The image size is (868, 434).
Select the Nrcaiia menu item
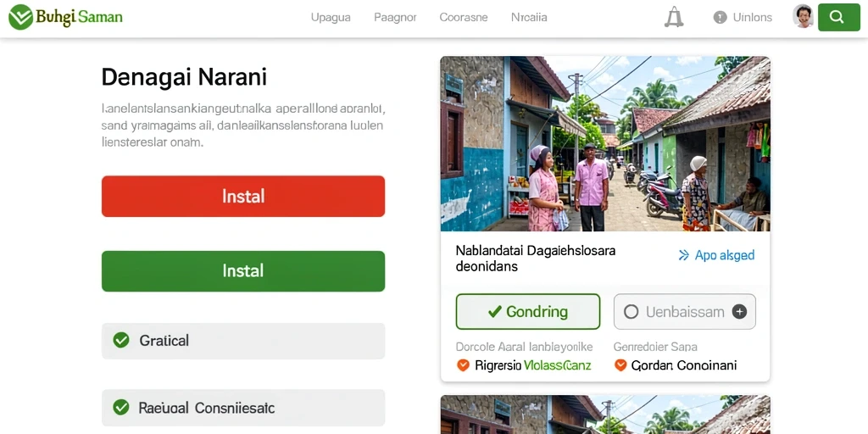click(529, 17)
